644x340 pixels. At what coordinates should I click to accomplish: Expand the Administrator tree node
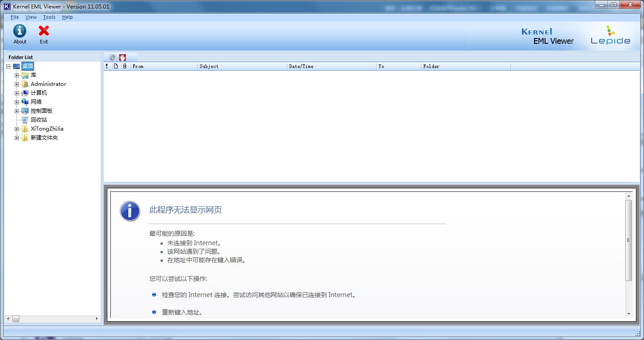17,84
